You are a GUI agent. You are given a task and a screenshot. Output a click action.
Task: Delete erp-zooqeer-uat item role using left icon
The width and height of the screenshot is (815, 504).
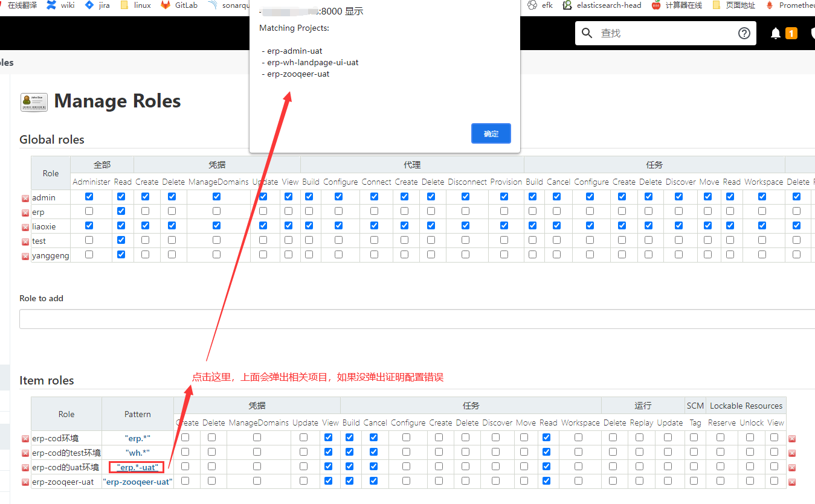(x=25, y=482)
